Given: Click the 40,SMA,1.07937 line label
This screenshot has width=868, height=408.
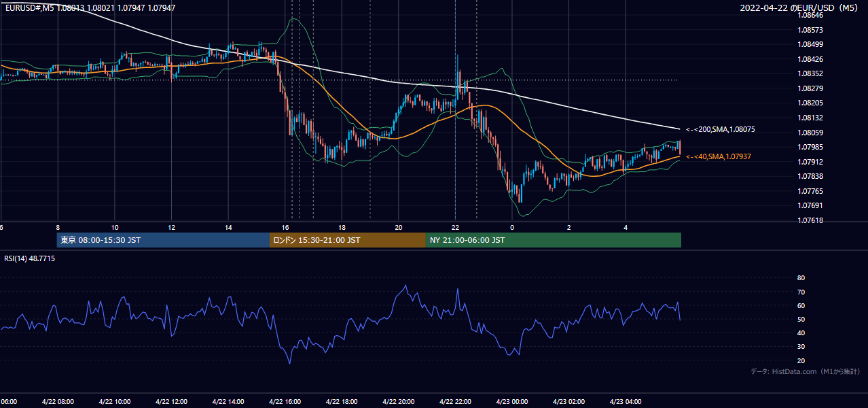Looking at the screenshot, I should [x=719, y=156].
